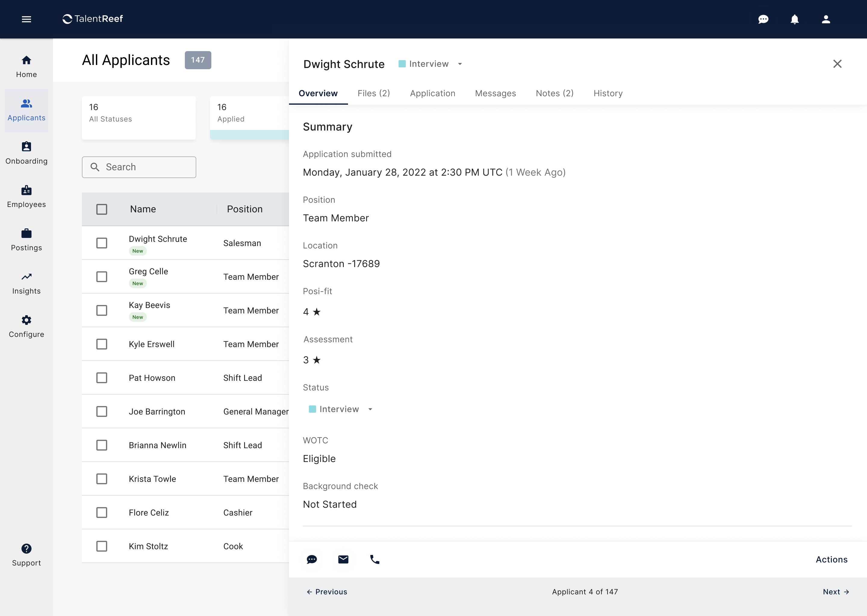Open the Status Interview dropdown in Summary
This screenshot has width=867, height=616.
(370, 409)
